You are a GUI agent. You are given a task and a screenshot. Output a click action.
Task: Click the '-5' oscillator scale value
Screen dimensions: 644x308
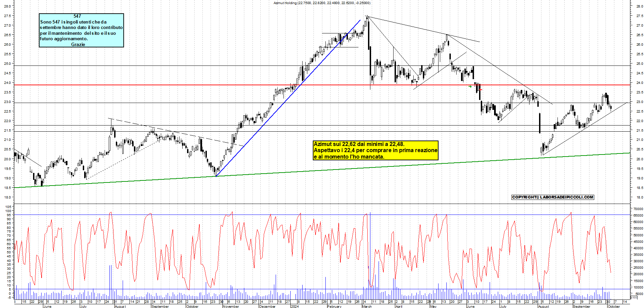tap(9, 297)
